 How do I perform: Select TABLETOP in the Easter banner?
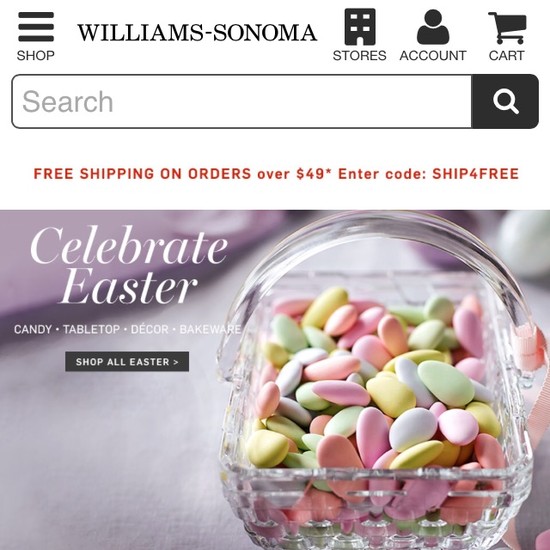click(x=91, y=329)
